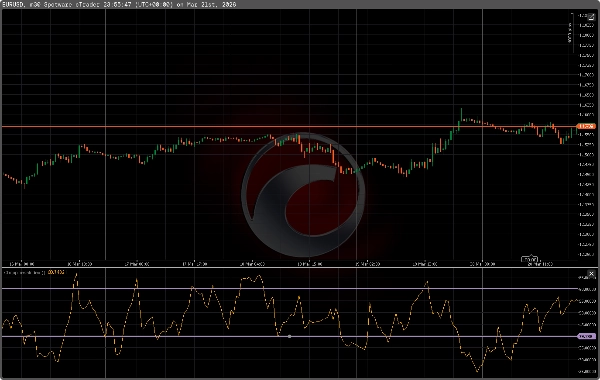
Task: Select the upper purple level line in the indicator panel
Action: (x=289, y=288)
